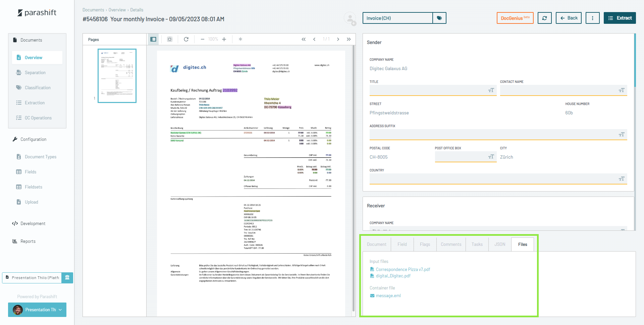The image size is (644, 325).
Task: Open Classification in the sidebar
Action: (x=37, y=88)
